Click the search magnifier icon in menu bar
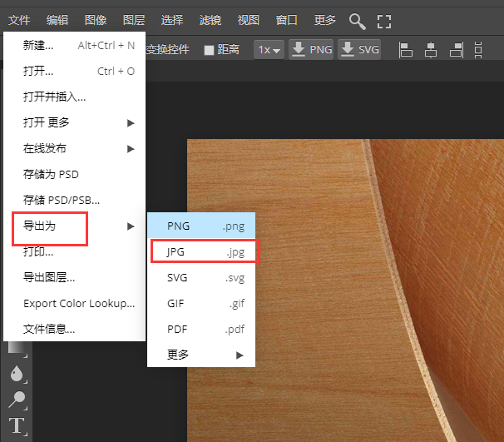The height and width of the screenshot is (442, 504). coord(357,21)
